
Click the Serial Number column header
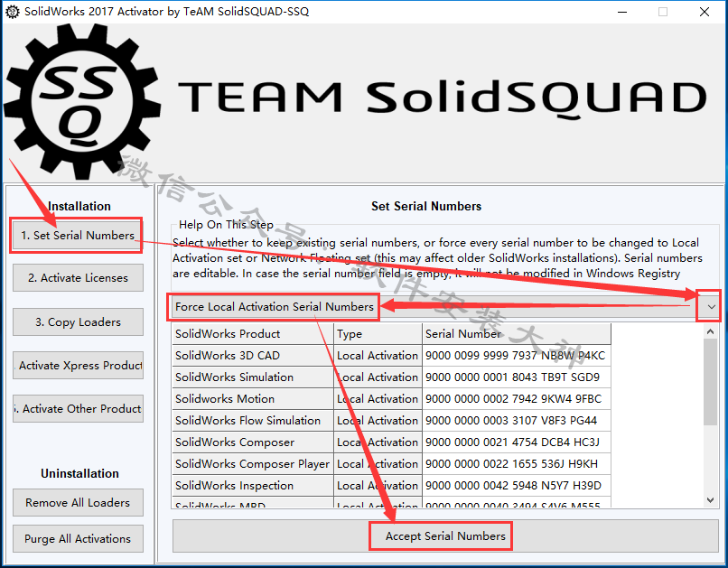[517, 333]
